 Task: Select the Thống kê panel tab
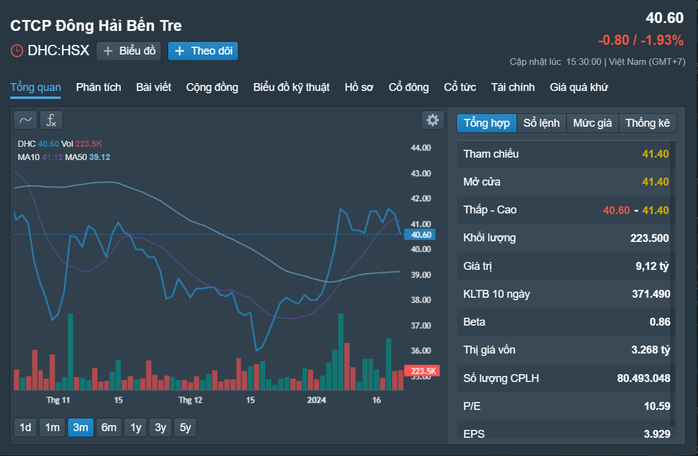click(647, 123)
